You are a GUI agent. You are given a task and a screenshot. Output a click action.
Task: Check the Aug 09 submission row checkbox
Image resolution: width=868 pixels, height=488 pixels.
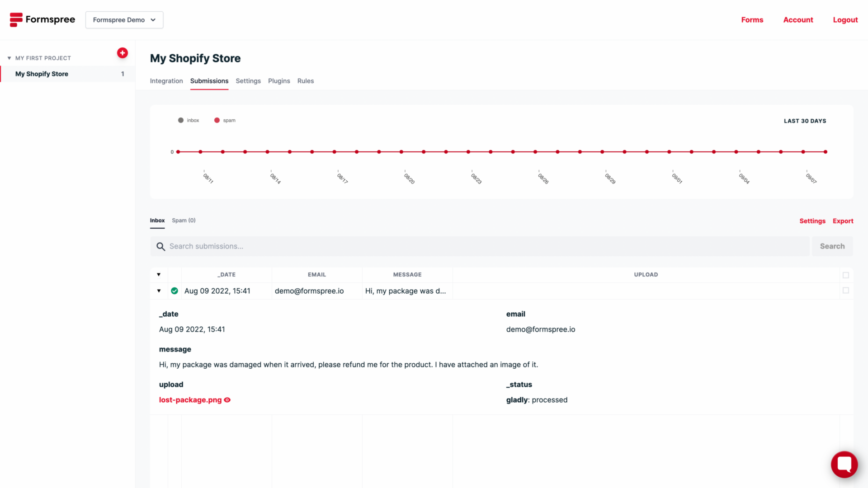pyautogui.click(x=845, y=291)
